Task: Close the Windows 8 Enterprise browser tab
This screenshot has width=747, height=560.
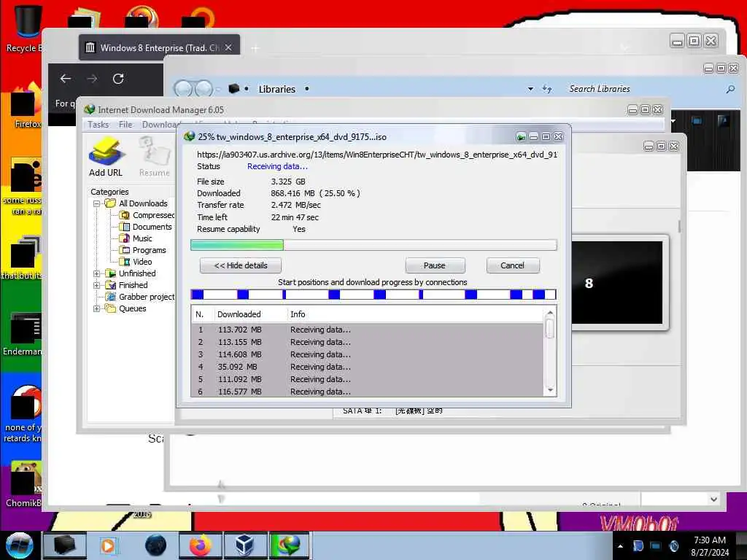Action: [228, 47]
